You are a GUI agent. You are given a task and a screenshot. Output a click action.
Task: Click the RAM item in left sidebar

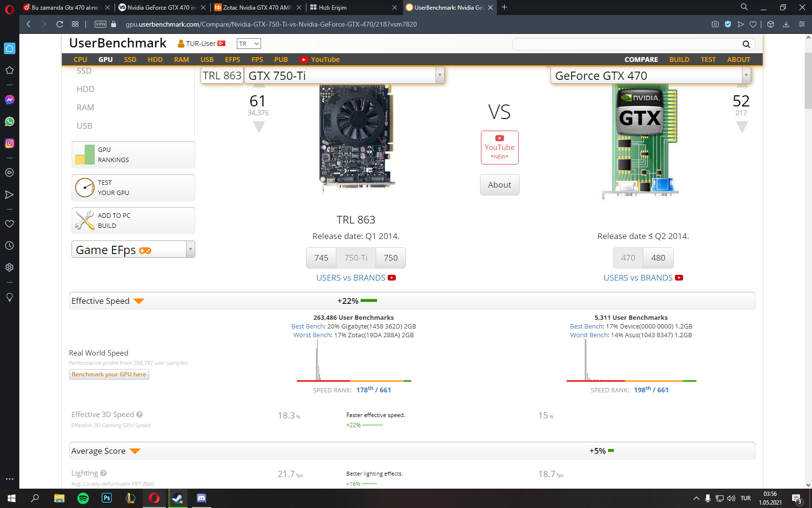click(85, 107)
